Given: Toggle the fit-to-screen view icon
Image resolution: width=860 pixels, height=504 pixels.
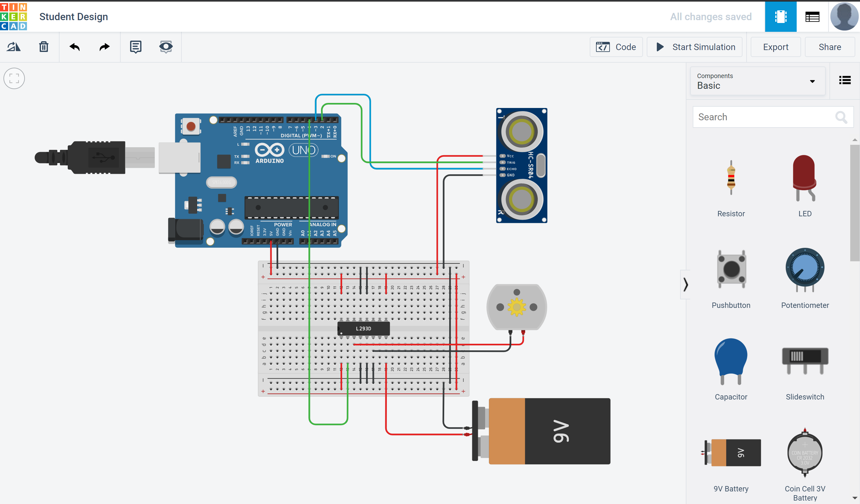Looking at the screenshot, I should tap(14, 78).
